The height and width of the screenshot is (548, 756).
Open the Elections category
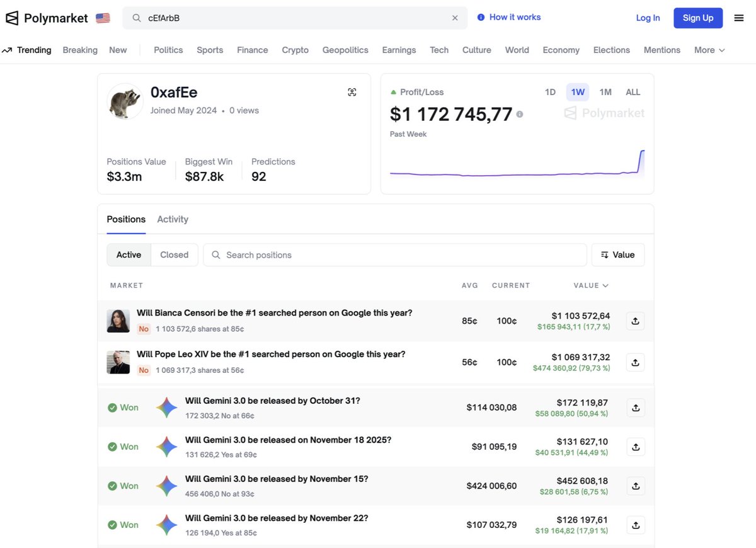coord(612,50)
